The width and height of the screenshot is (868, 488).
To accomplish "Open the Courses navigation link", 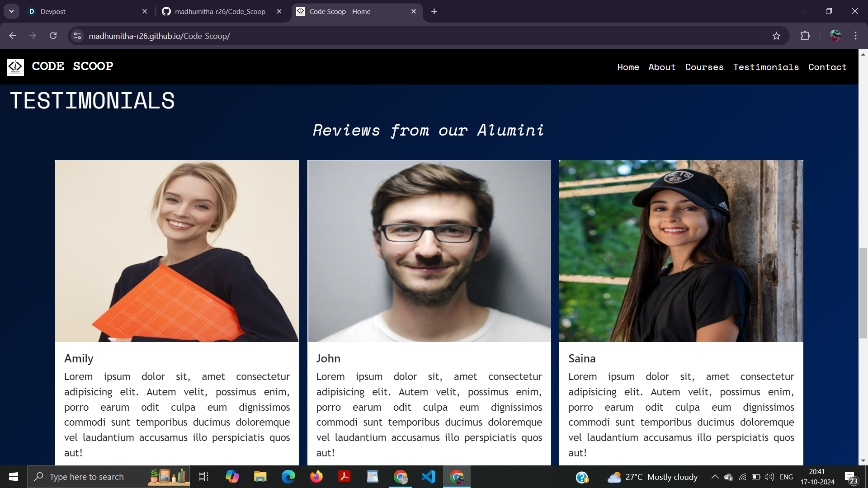I will point(704,67).
